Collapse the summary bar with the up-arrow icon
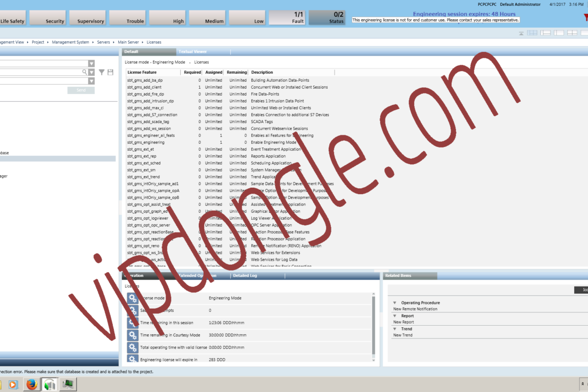 (521, 33)
